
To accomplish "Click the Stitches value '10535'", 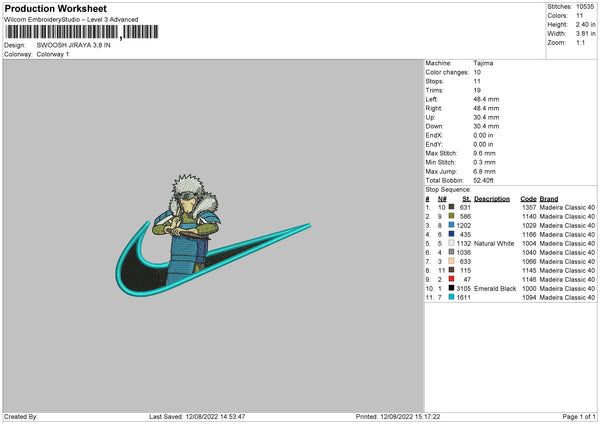I will tap(585, 7).
